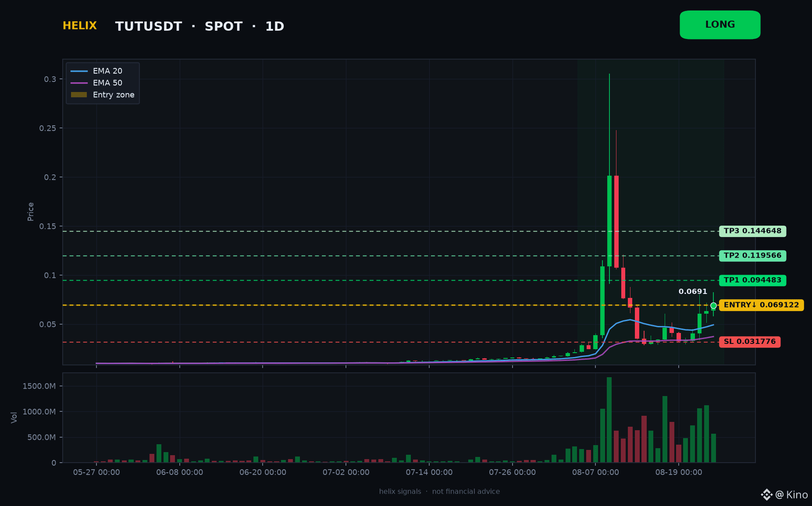
Task: Click the 0.15 price axis tick
Action: coord(48,226)
